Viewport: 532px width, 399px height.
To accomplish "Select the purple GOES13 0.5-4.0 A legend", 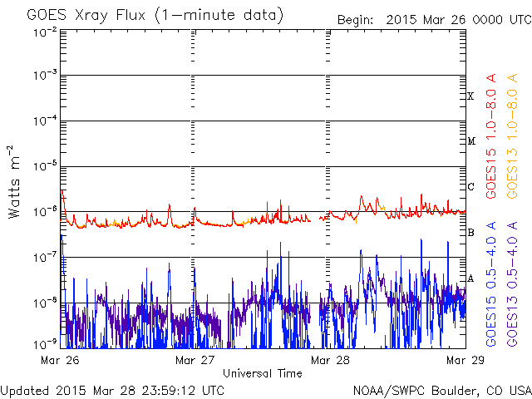I will pyautogui.click(x=514, y=284).
